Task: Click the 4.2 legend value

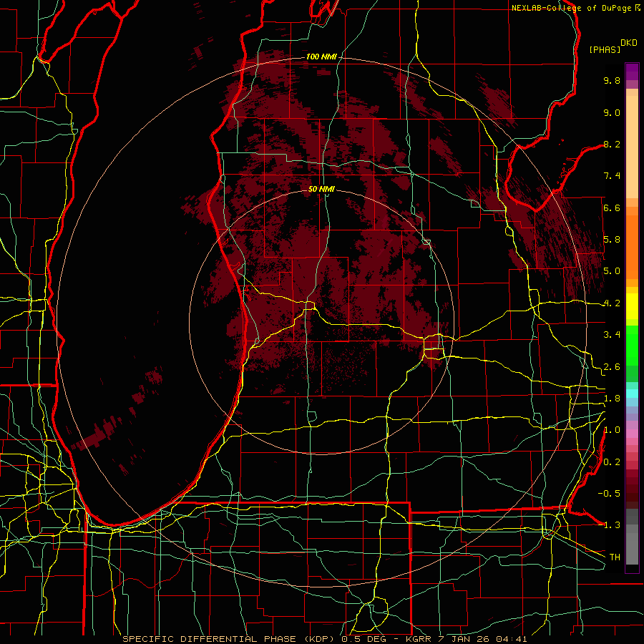Action: (x=612, y=303)
